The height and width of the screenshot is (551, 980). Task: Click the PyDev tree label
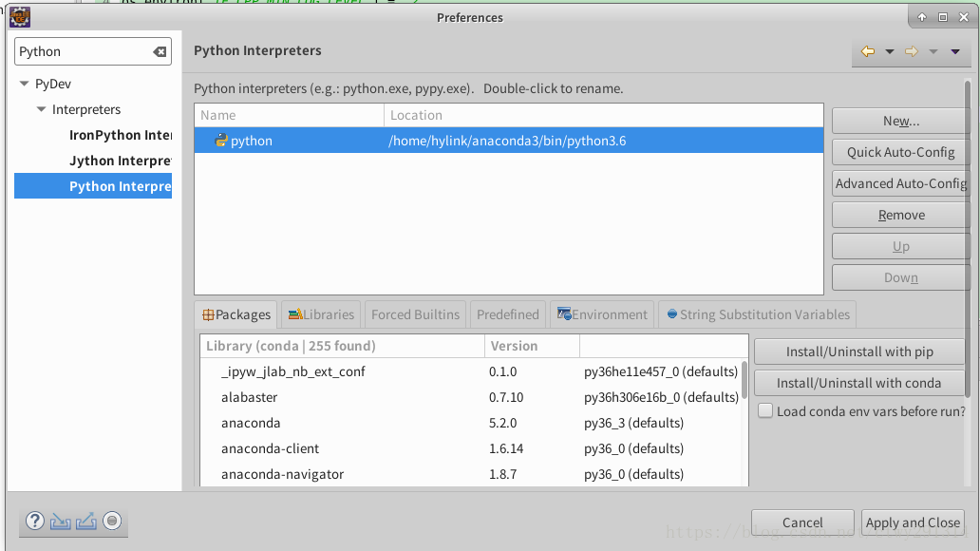[53, 84]
